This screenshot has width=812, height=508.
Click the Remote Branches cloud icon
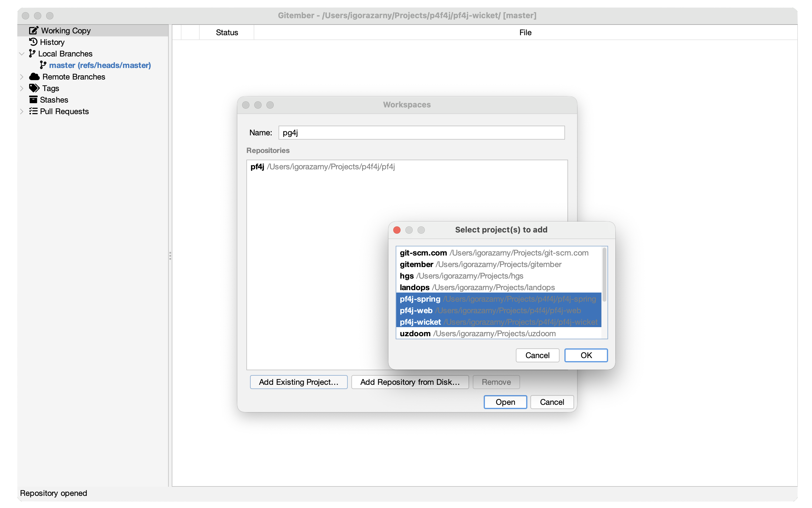34,76
